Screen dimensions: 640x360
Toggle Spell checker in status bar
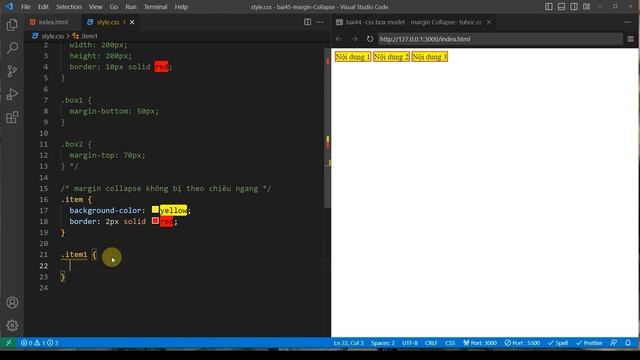(x=558, y=343)
